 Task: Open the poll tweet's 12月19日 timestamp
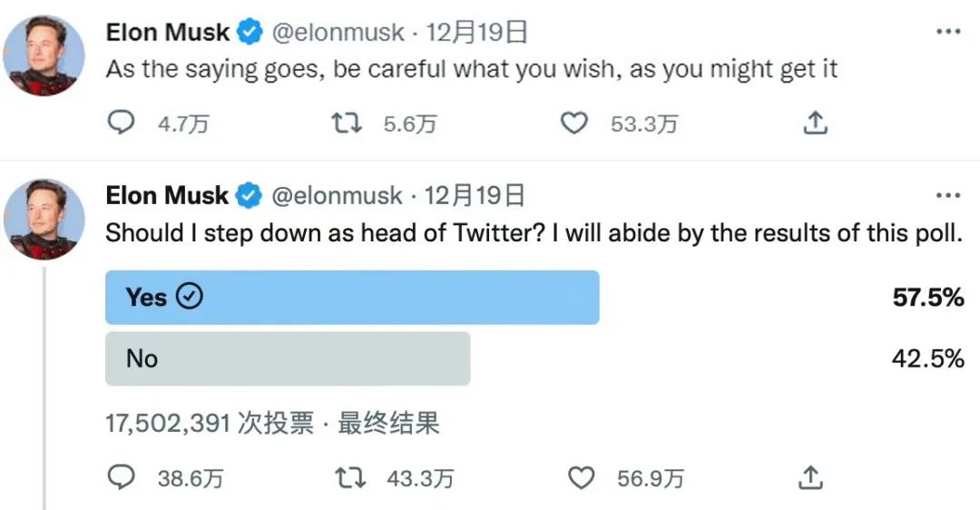point(475,196)
